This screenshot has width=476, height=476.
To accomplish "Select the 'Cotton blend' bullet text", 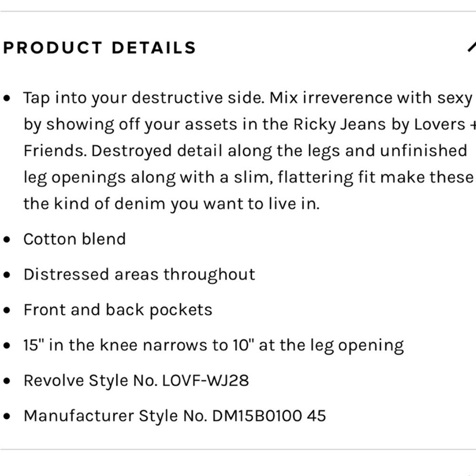I will [75, 239].
